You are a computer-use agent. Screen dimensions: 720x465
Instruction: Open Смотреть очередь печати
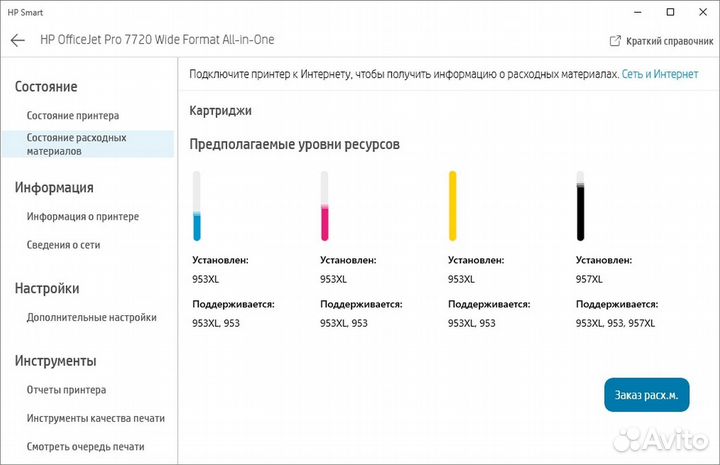[x=85, y=447]
